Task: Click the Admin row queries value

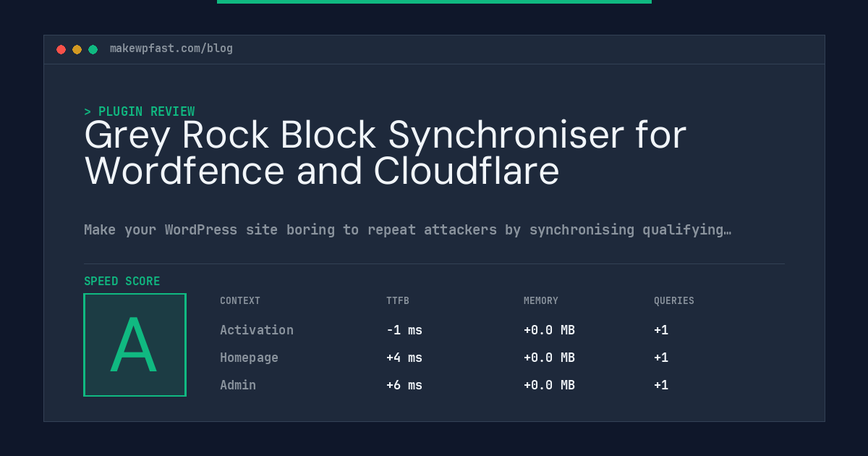Action: point(661,385)
